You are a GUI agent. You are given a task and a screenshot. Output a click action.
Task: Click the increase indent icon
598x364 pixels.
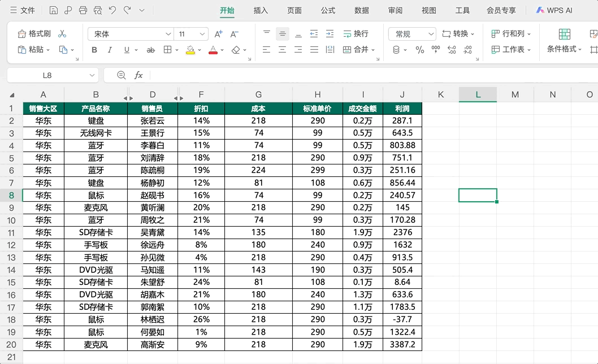(x=330, y=34)
